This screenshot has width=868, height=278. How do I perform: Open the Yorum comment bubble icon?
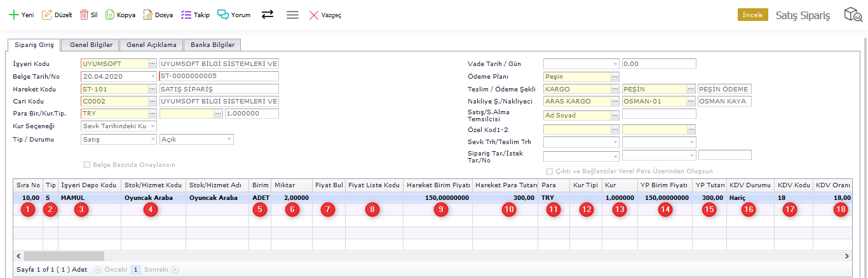pyautogui.click(x=222, y=15)
